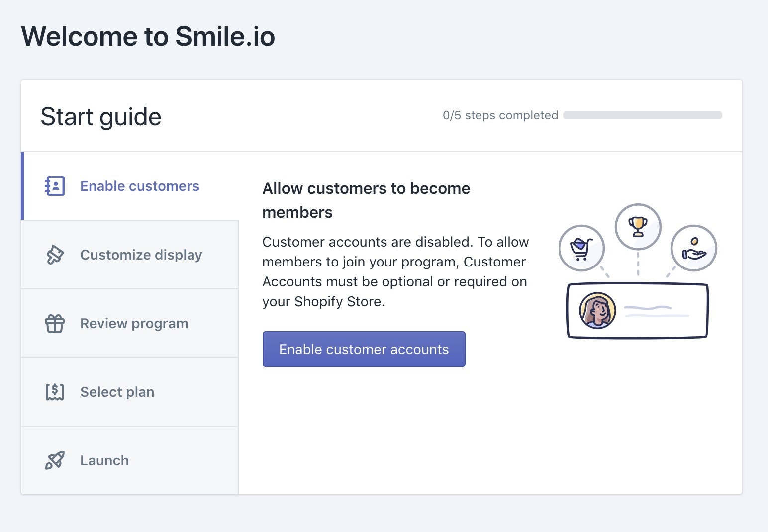Screen dimensions: 768x532
Task: Click the rocket icon beside Launch
Action: pos(55,460)
